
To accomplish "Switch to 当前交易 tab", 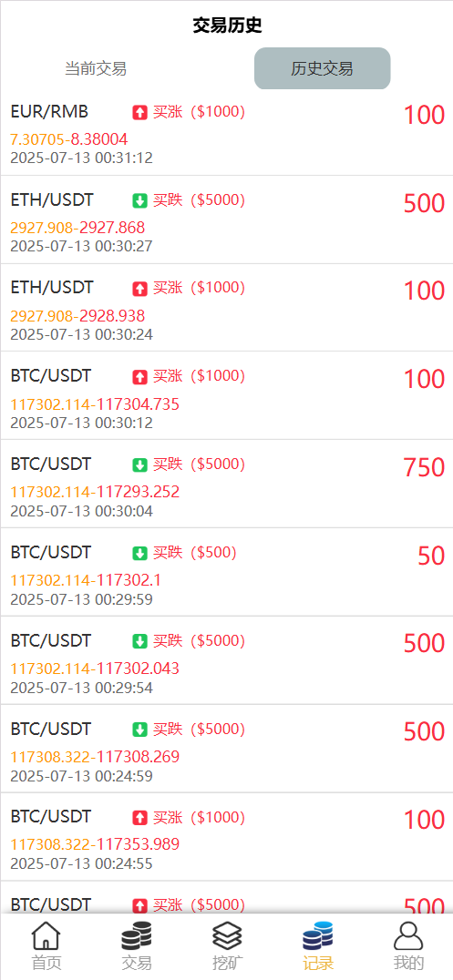I will (x=96, y=68).
